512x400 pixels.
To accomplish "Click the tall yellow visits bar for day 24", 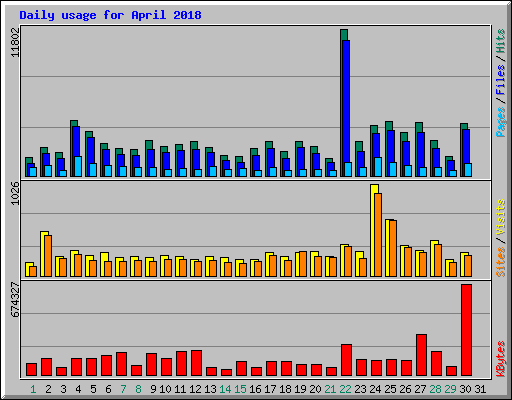I will 374,230.
